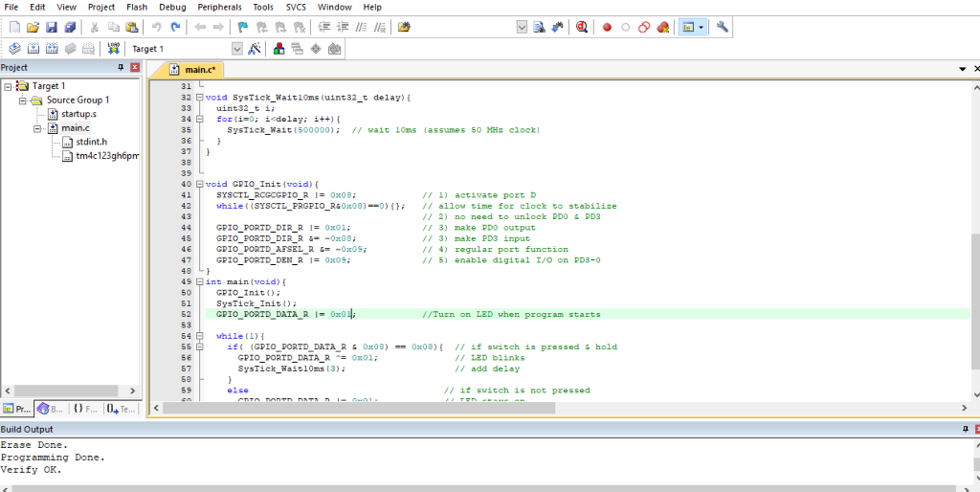Image resolution: width=980 pixels, height=492 pixels.
Task: Translate the current file
Action: pyautogui.click(x=15, y=48)
